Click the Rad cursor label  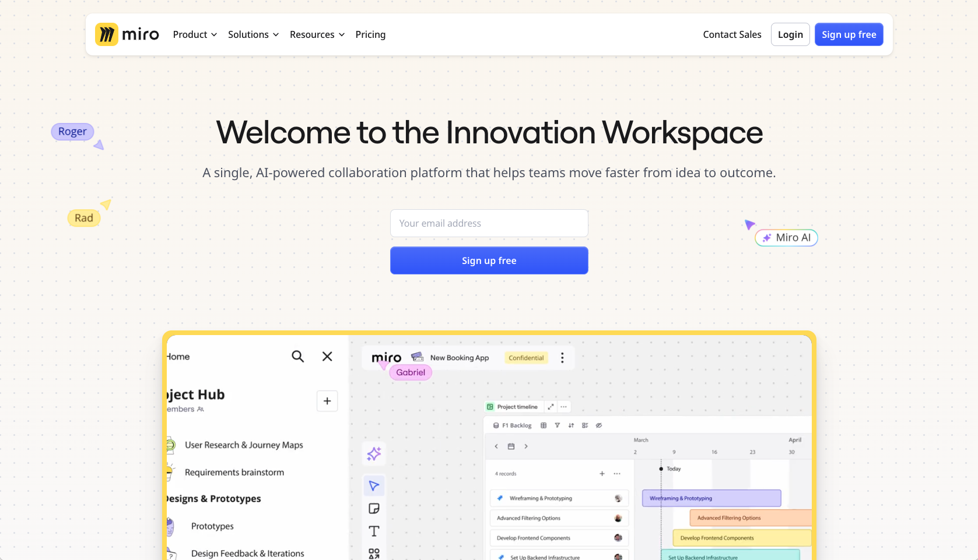(84, 218)
